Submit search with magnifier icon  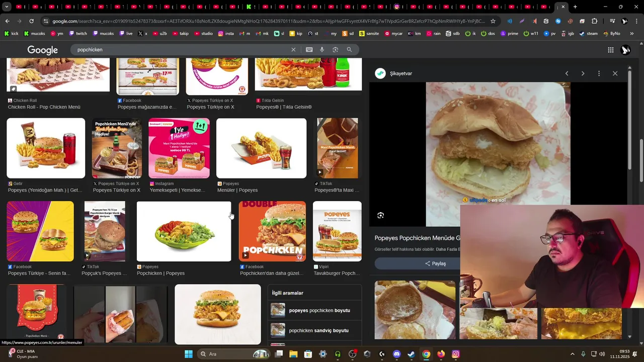click(349, 50)
